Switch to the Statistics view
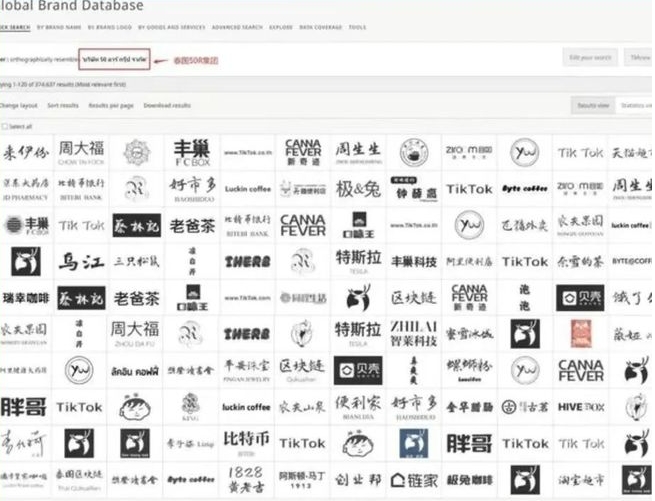Screen dimensions: 655x501 click(635, 105)
